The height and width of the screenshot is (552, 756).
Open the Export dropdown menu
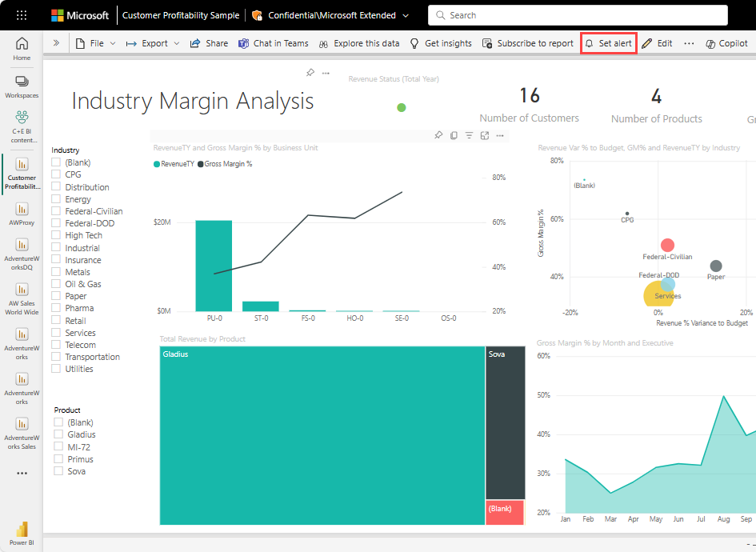[x=152, y=43]
